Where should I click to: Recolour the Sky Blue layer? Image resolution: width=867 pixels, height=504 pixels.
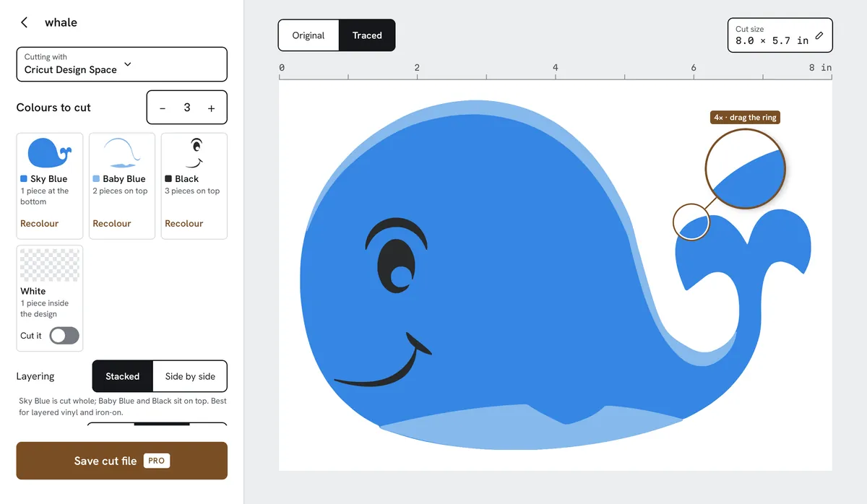point(40,223)
